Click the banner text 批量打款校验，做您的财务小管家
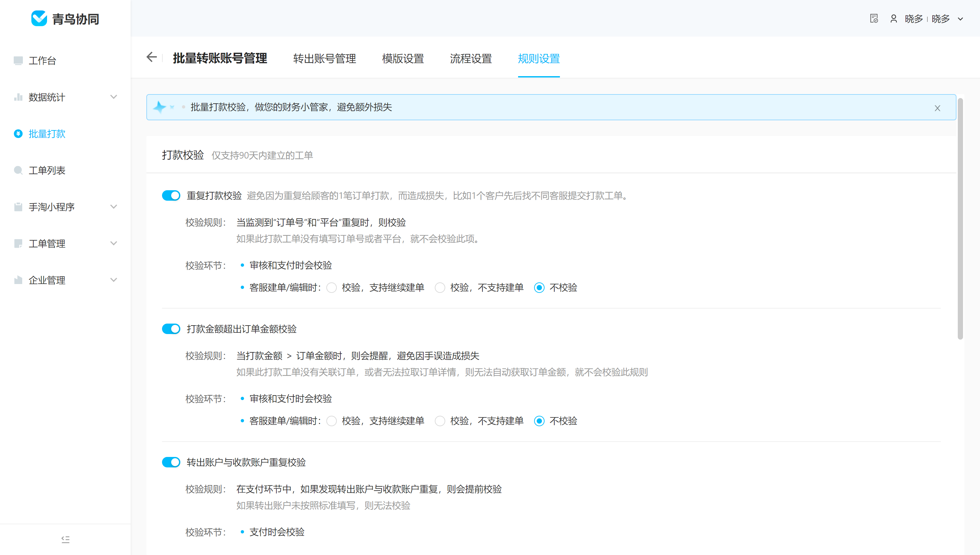This screenshot has height=555, width=980. (291, 107)
